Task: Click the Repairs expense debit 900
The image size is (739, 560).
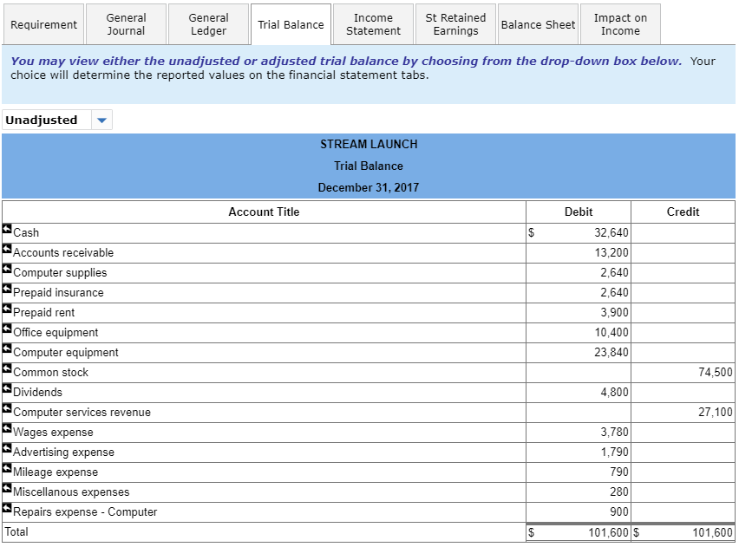Action: click(618, 512)
